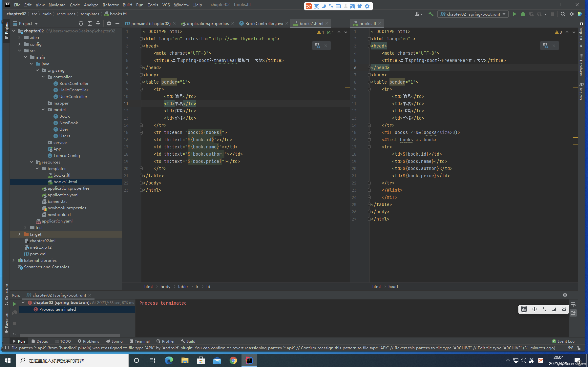
Task: Click the Build project hammer icon
Action: [431, 14]
